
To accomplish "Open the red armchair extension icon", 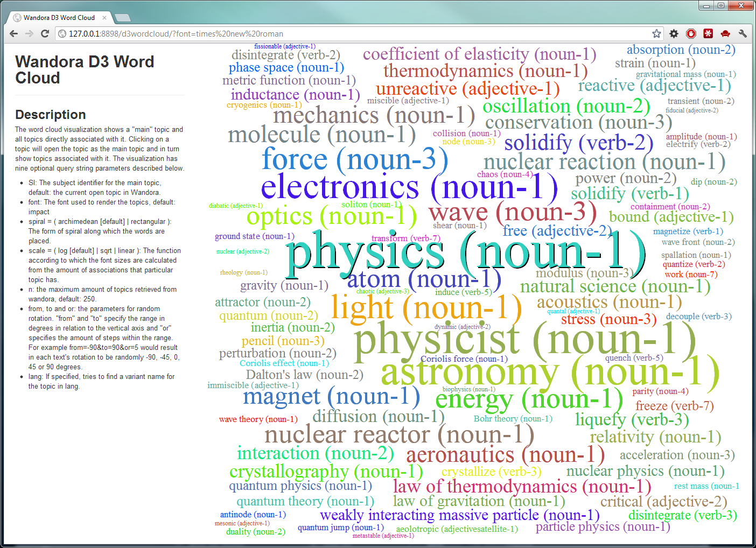I will [x=725, y=33].
